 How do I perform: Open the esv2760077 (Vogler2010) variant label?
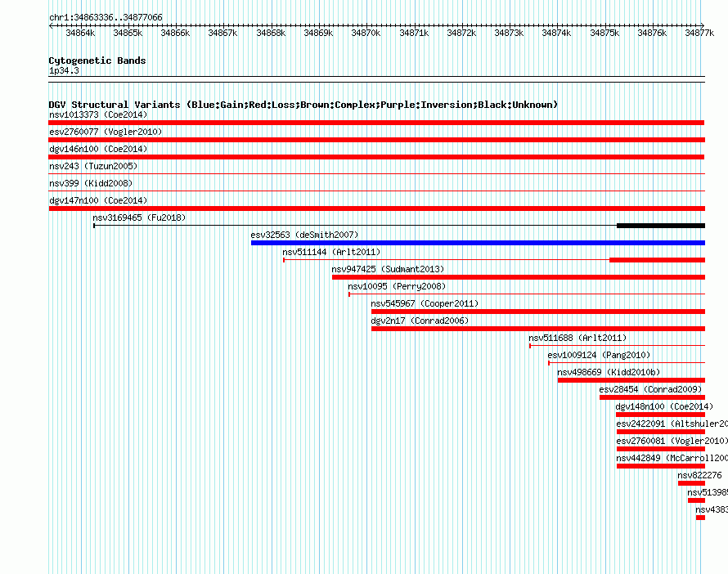click(x=106, y=132)
